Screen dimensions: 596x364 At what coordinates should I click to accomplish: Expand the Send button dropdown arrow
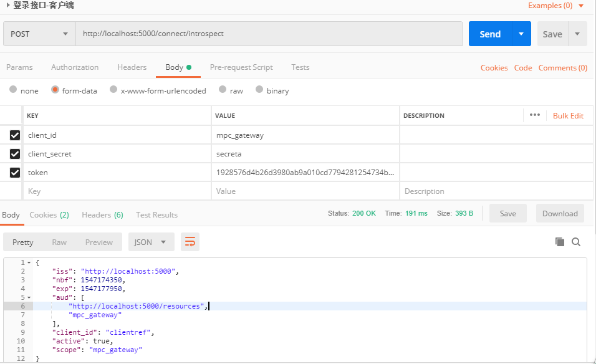pyautogui.click(x=521, y=34)
